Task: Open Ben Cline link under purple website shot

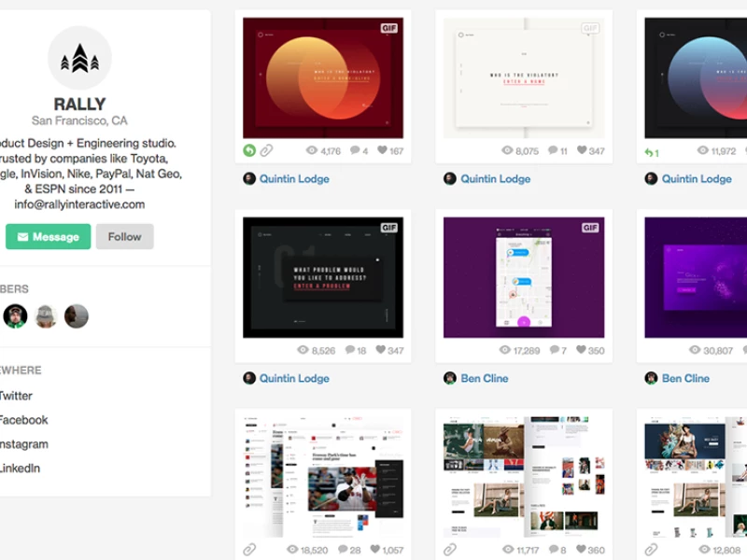Action: [x=685, y=379]
